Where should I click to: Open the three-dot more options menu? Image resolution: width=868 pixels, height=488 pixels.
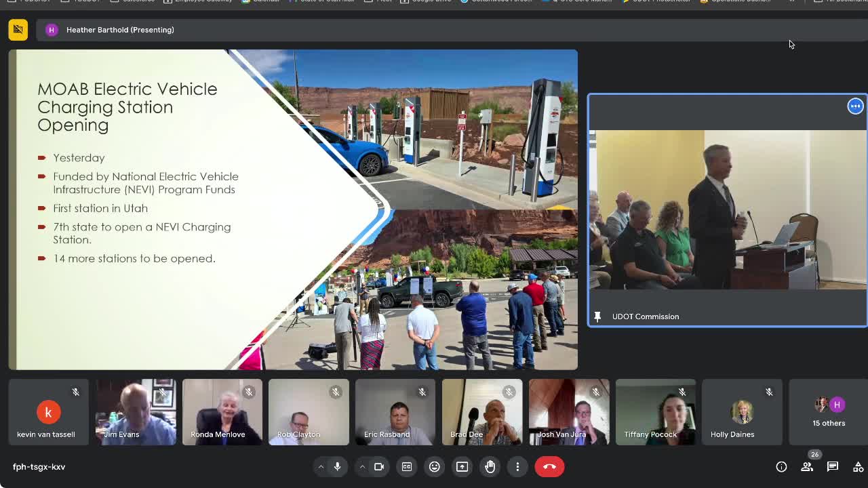517,466
